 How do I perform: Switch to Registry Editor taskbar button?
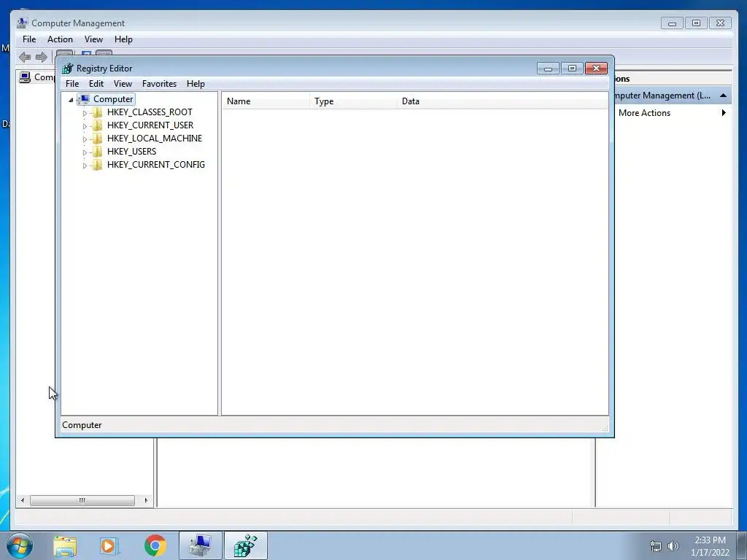point(246,545)
